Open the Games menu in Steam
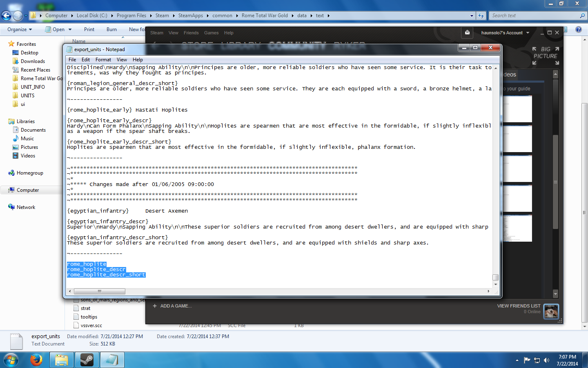 tap(212, 33)
